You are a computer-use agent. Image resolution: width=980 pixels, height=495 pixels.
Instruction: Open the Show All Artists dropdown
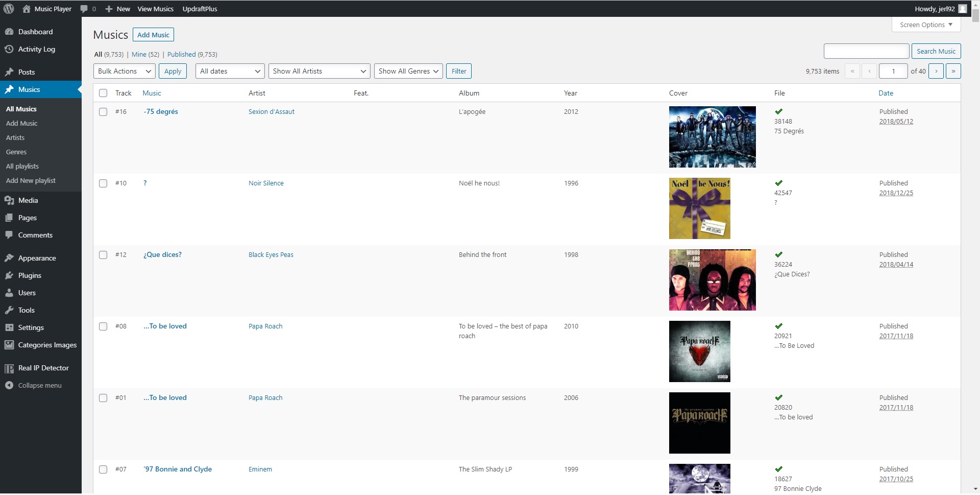(320, 71)
